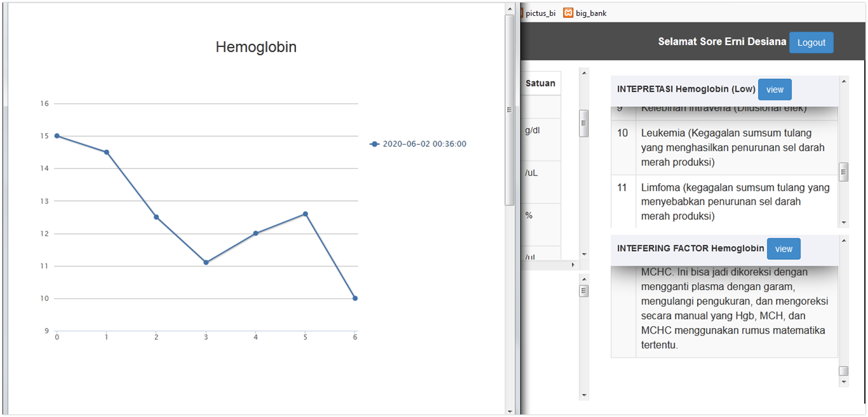Click scroll-down arrow of interpretation list
868x417 pixels.
tap(844, 223)
